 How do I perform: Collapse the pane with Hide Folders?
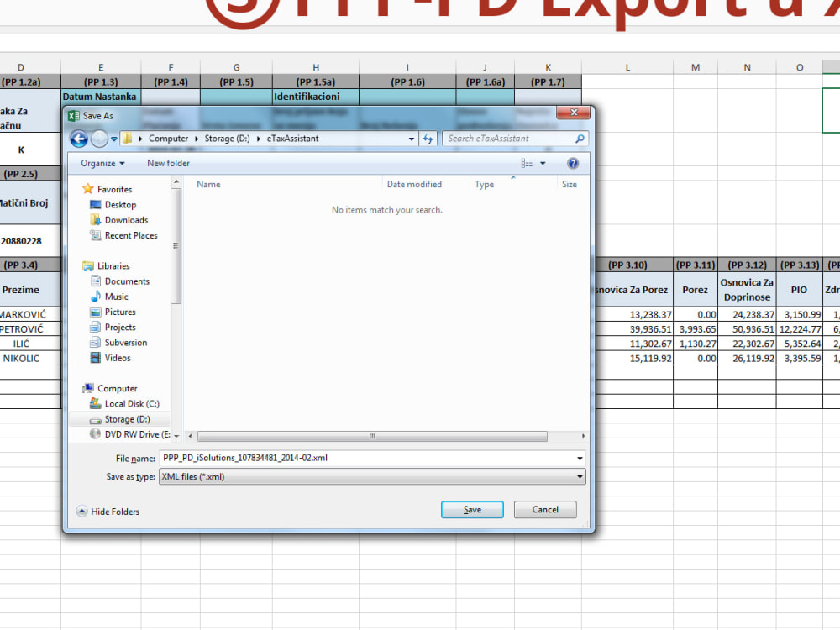[108, 512]
